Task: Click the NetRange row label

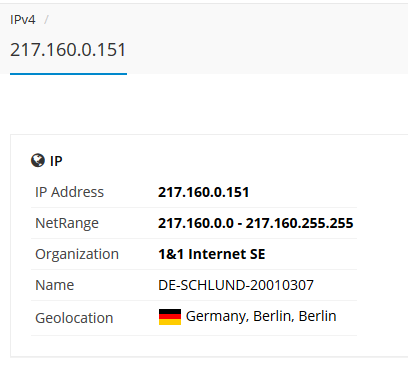Action: coord(67,223)
